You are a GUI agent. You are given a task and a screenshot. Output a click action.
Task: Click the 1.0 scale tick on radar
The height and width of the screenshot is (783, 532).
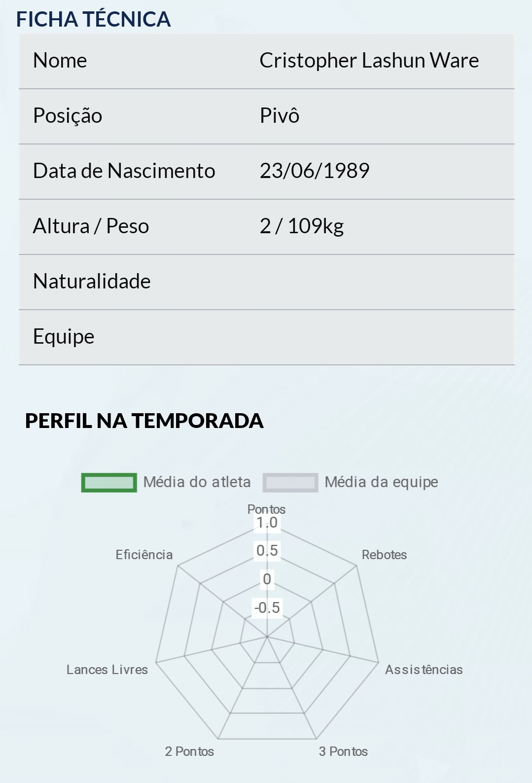(x=267, y=523)
